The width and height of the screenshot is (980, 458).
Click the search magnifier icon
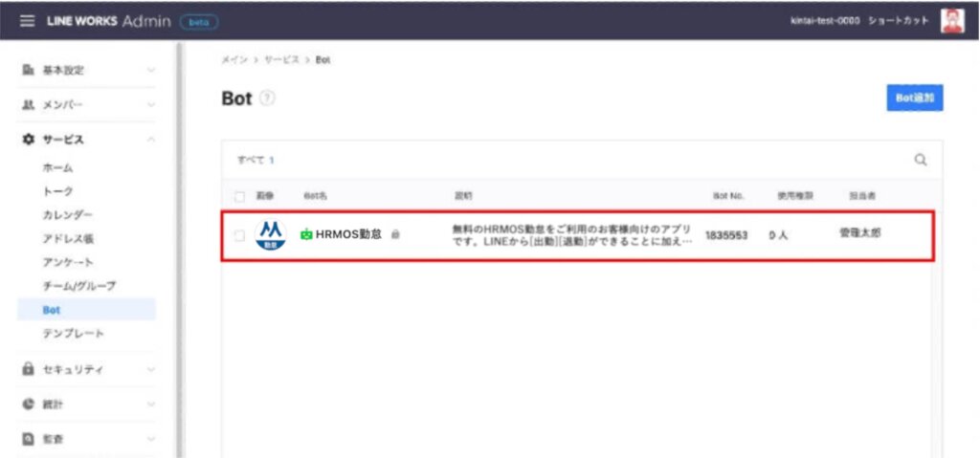click(921, 161)
